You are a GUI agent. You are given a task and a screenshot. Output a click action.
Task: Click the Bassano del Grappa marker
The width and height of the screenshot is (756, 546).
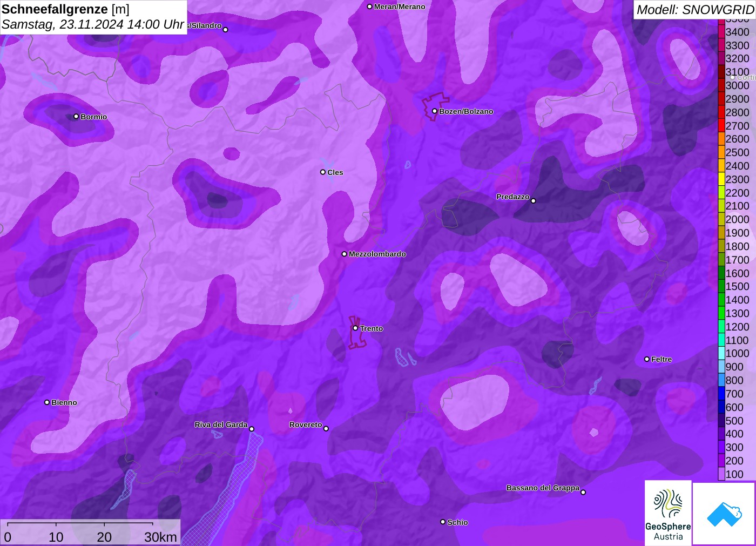pyautogui.click(x=583, y=492)
